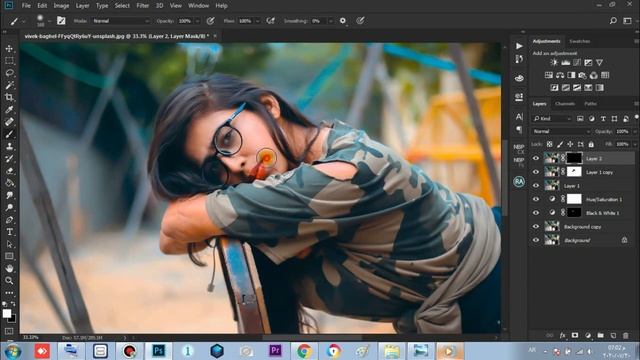The height and width of the screenshot is (360, 640).
Task: Select the Horizontal Type tool
Action: pyautogui.click(x=9, y=232)
